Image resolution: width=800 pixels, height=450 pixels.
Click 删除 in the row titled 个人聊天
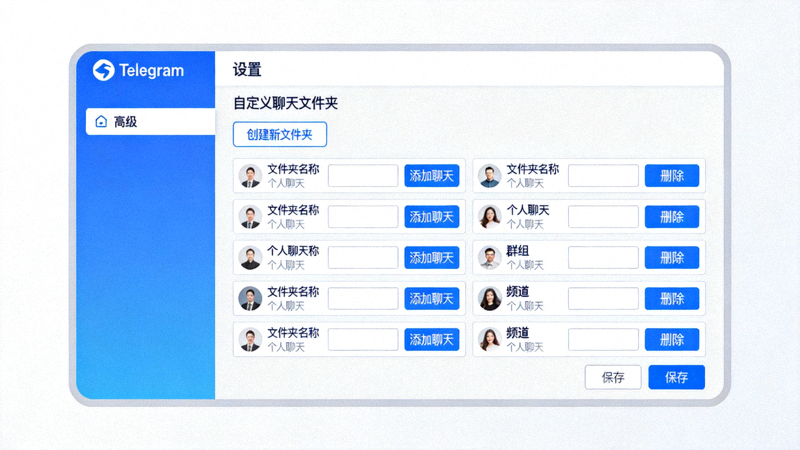pyautogui.click(x=671, y=217)
